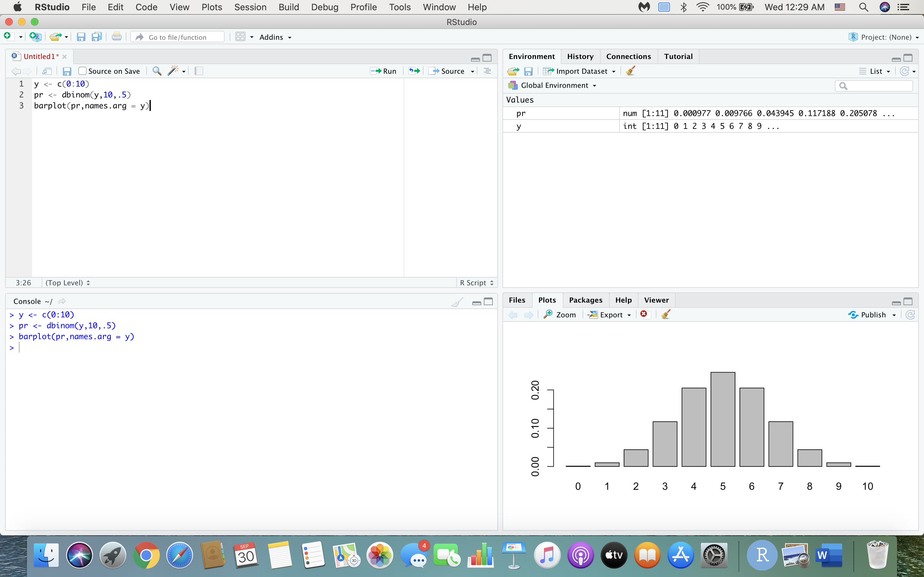Click the Run button in the editor toolbar
The image size is (924, 577).
pos(383,71)
